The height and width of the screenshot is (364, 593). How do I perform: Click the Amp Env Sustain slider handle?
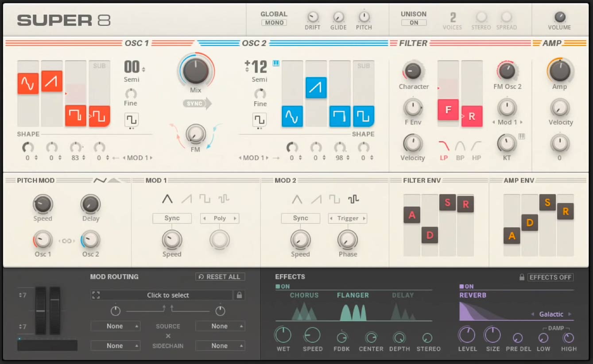click(x=547, y=203)
